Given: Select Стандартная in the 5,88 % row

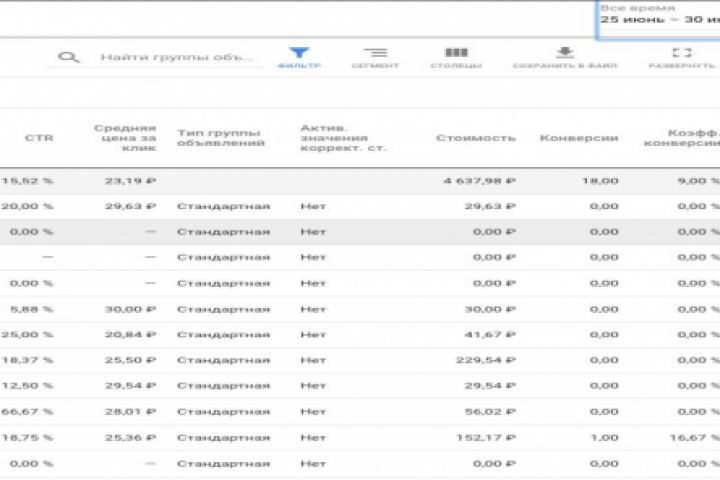Looking at the screenshot, I should click(224, 309).
